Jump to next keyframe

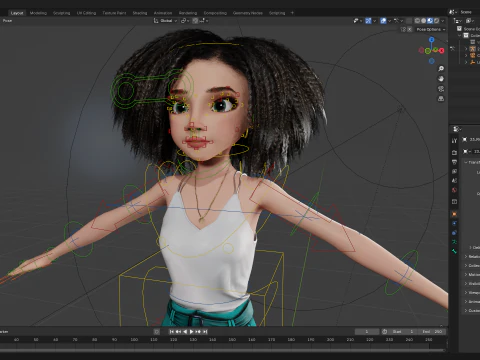coord(198,332)
